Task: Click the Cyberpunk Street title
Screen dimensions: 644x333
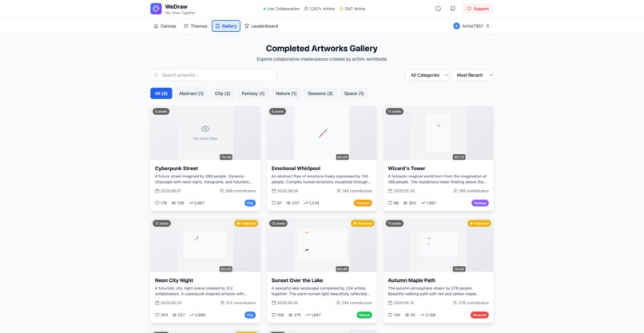Action: point(177,168)
